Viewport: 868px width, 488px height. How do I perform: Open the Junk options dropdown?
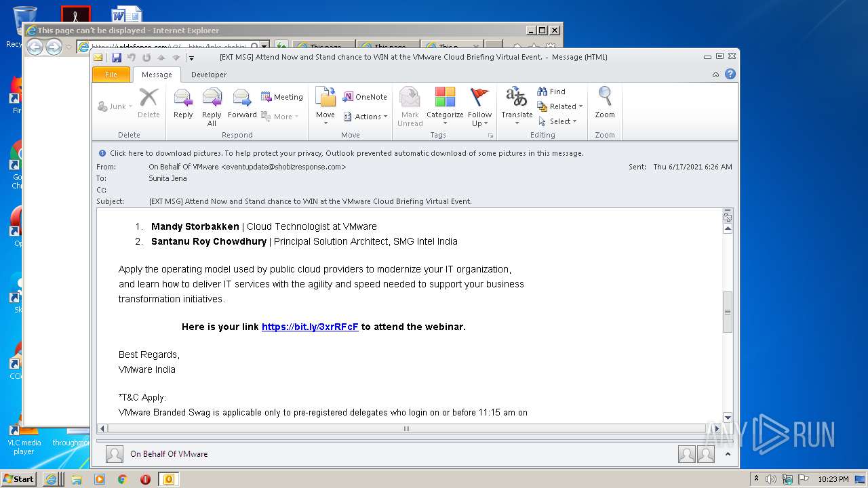tap(115, 106)
